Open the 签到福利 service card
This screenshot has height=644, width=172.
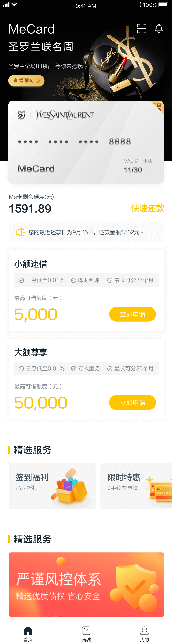point(52,486)
